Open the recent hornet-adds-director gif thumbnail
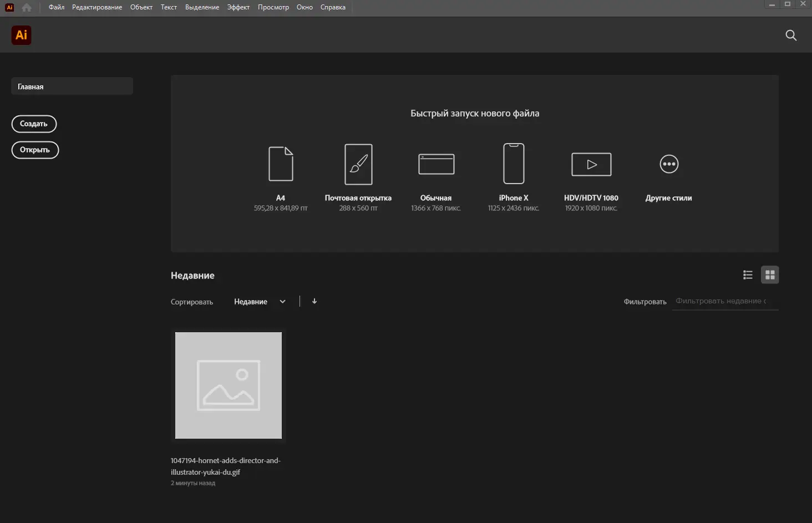This screenshot has width=812, height=523. pyautogui.click(x=228, y=385)
